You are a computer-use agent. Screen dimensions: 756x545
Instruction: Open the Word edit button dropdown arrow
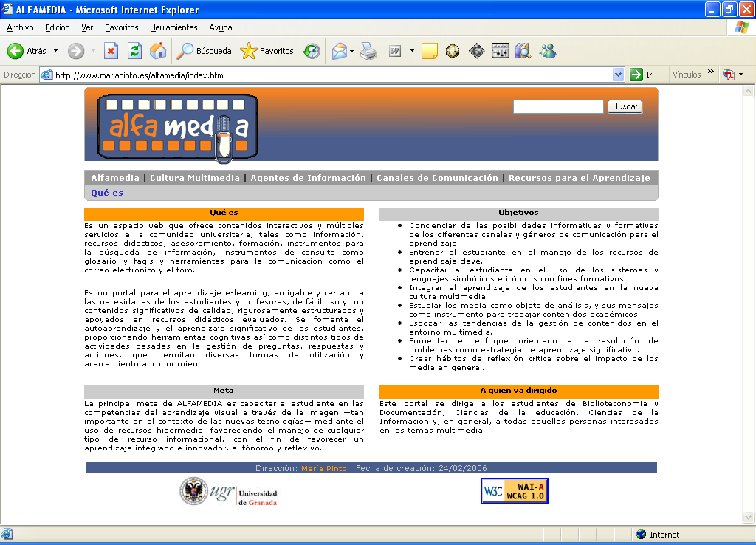(x=412, y=51)
